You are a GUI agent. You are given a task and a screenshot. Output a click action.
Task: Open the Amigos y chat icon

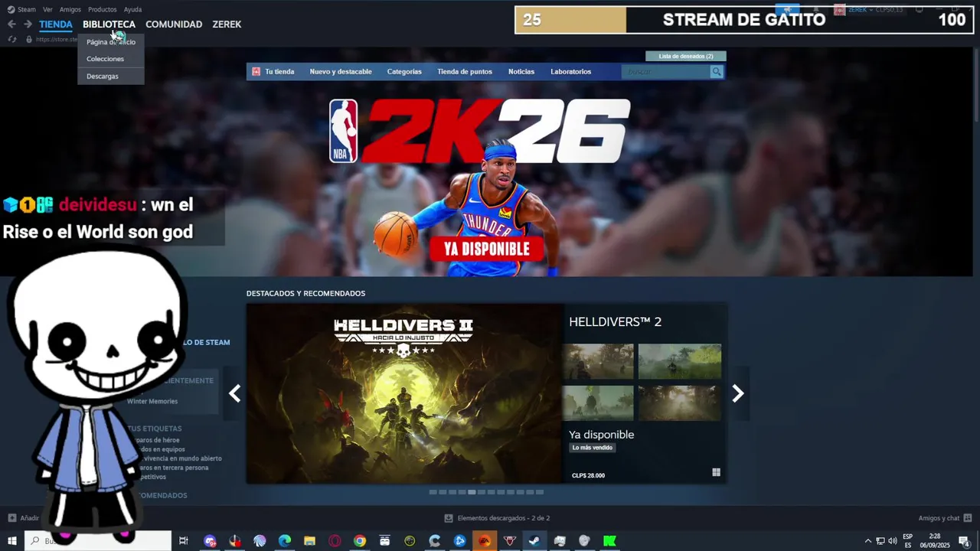(968, 518)
